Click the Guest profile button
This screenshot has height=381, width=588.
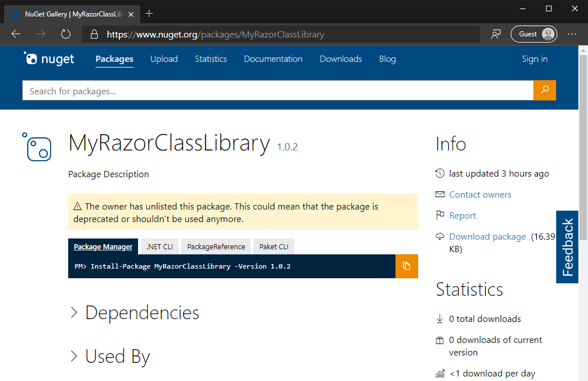coord(533,34)
